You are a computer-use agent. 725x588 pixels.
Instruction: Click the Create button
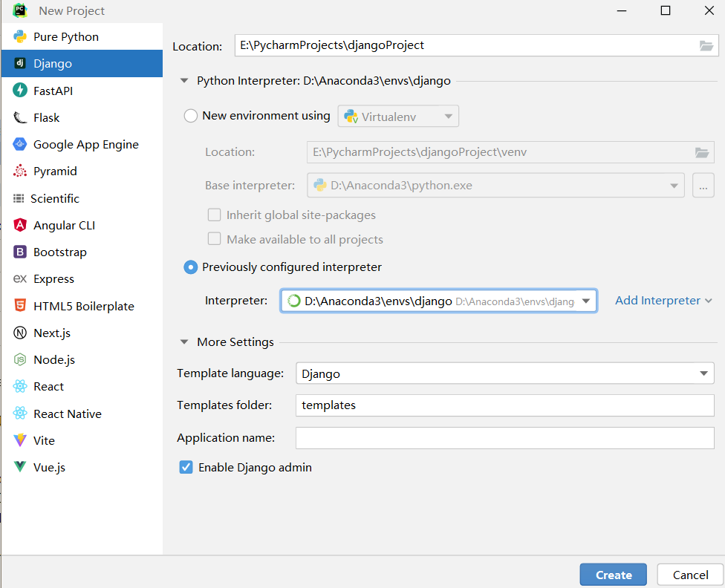(614, 575)
